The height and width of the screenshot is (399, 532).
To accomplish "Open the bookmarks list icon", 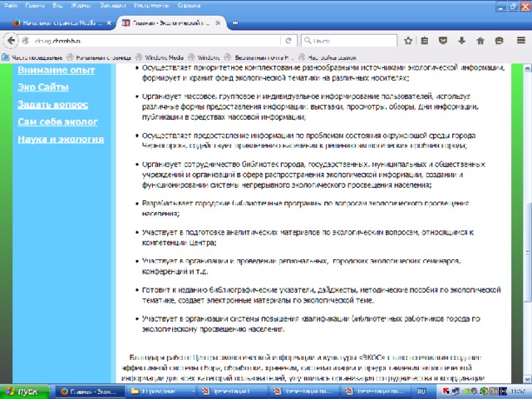I will [x=425, y=41].
